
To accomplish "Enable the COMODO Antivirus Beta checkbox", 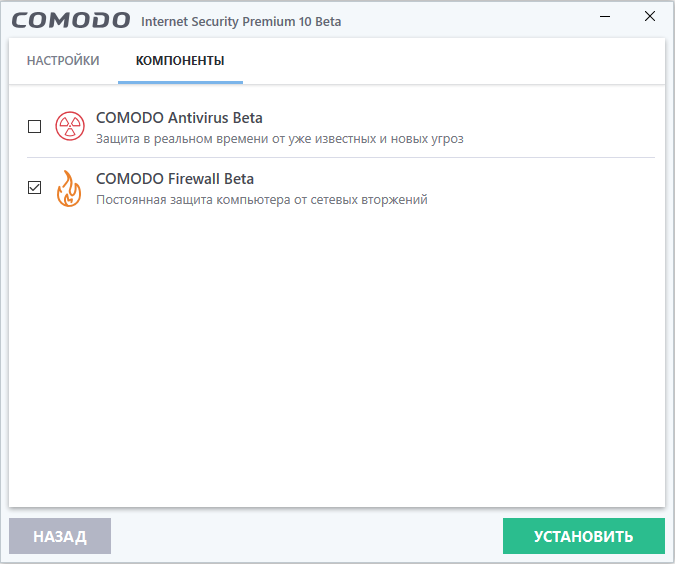I will click(x=35, y=127).
